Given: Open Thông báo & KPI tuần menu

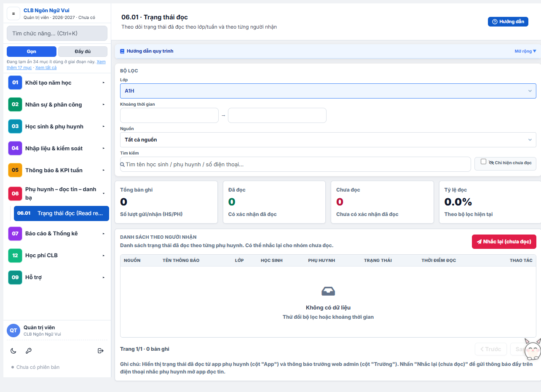Looking at the screenshot, I should (57, 170).
